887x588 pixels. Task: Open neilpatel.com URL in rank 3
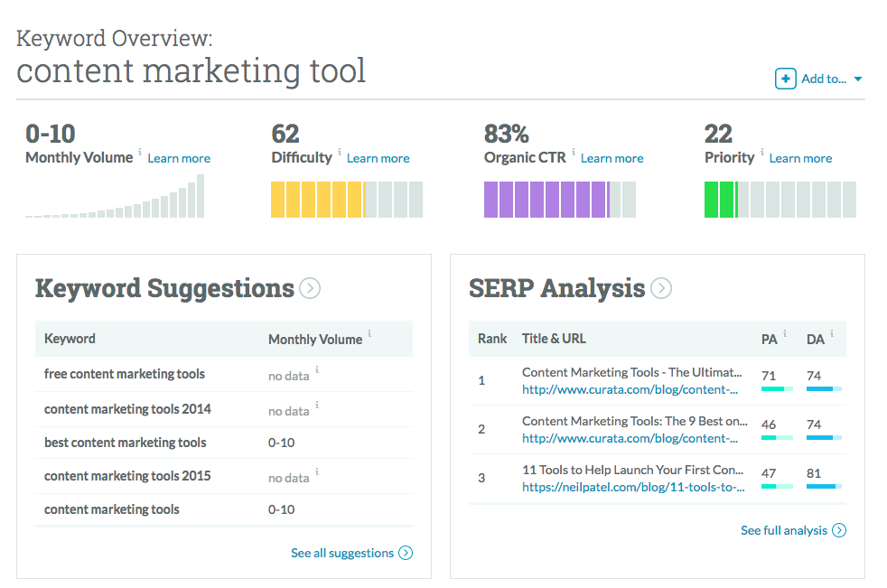(633, 487)
